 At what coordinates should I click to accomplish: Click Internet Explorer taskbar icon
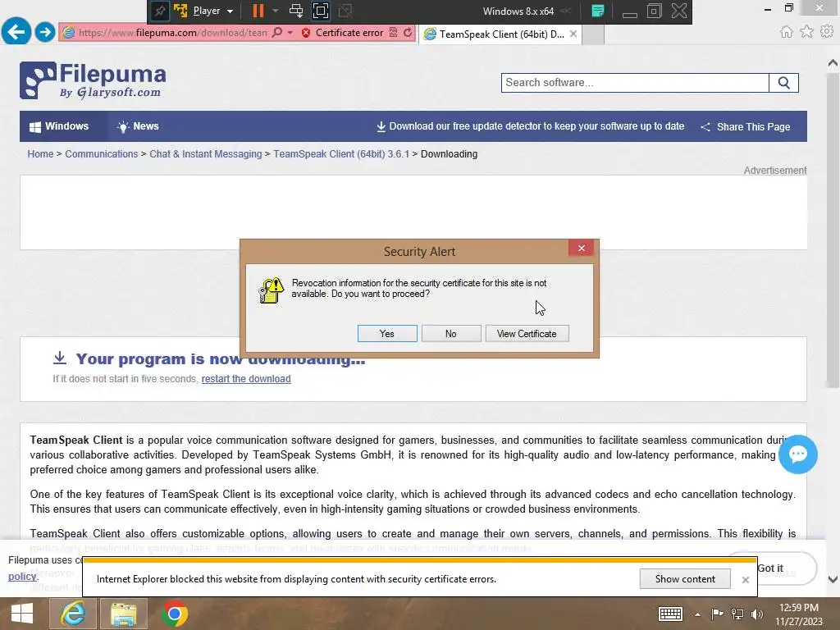tap(73, 614)
